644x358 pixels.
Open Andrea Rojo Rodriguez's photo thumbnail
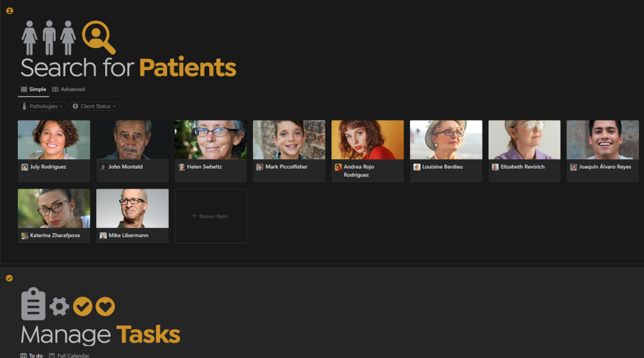[x=367, y=140]
